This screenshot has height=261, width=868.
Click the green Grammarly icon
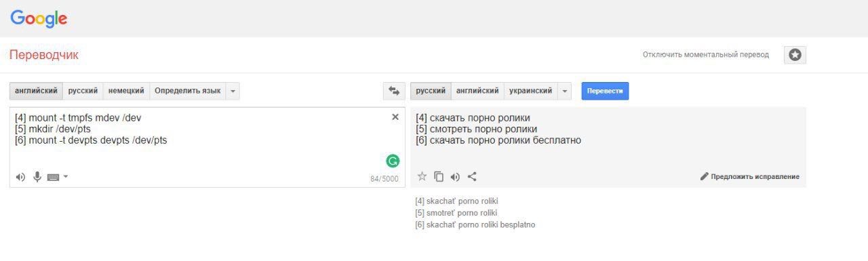[393, 161]
